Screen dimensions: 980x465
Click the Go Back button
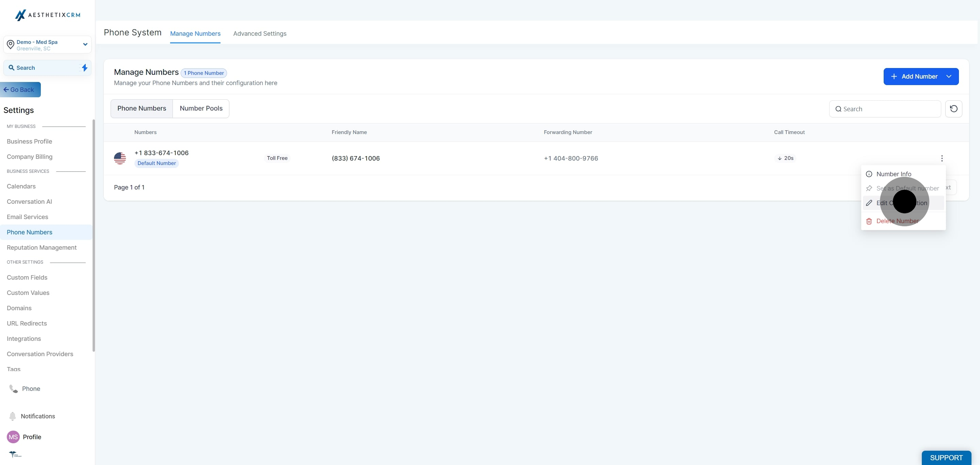click(20, 89)
